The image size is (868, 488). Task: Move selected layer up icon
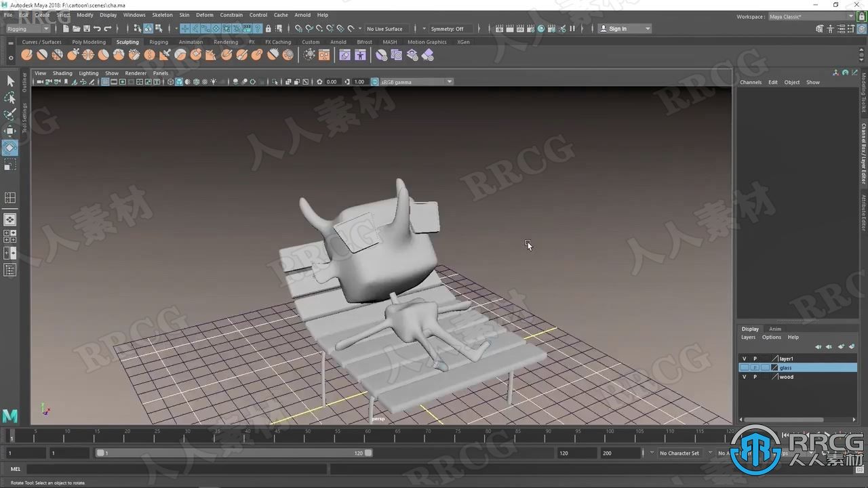point(818,346)
